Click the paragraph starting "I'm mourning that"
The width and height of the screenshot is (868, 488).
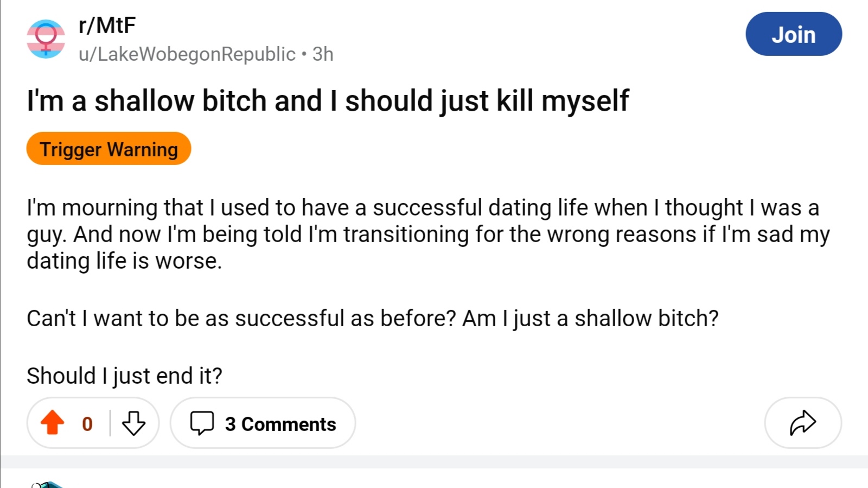[x=428, y=235]
